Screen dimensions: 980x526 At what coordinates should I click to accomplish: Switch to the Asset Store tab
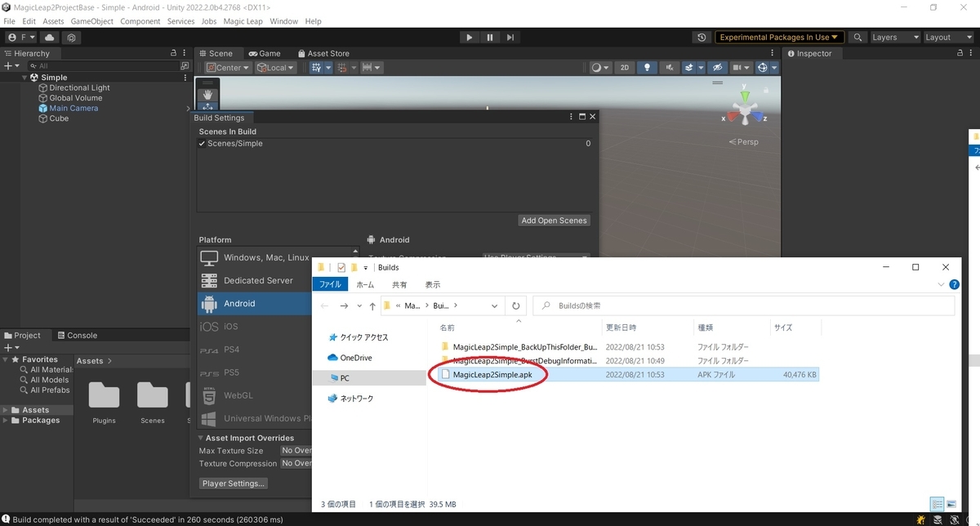(323, 54)
